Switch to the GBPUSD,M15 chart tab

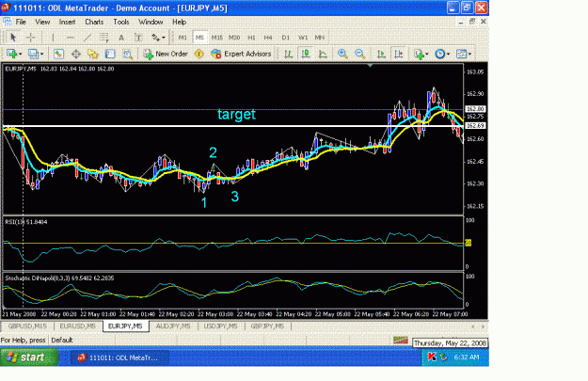tap(27, 326)
